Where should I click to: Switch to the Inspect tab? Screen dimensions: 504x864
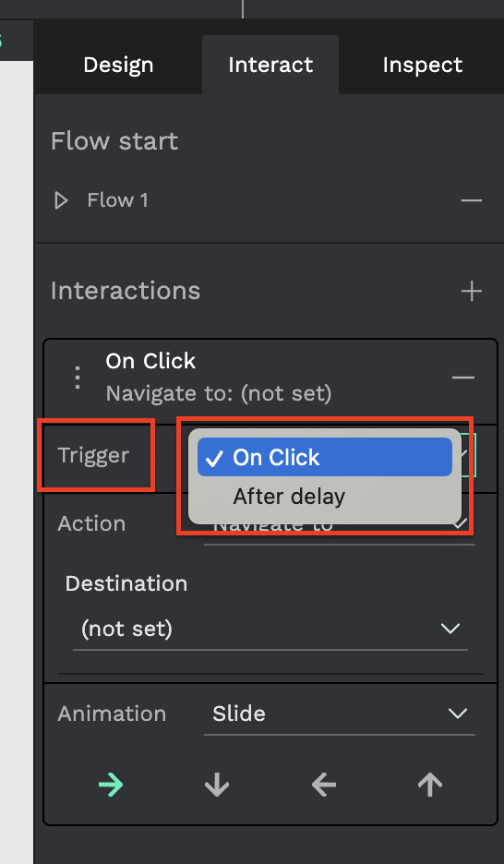coord(423,65)
